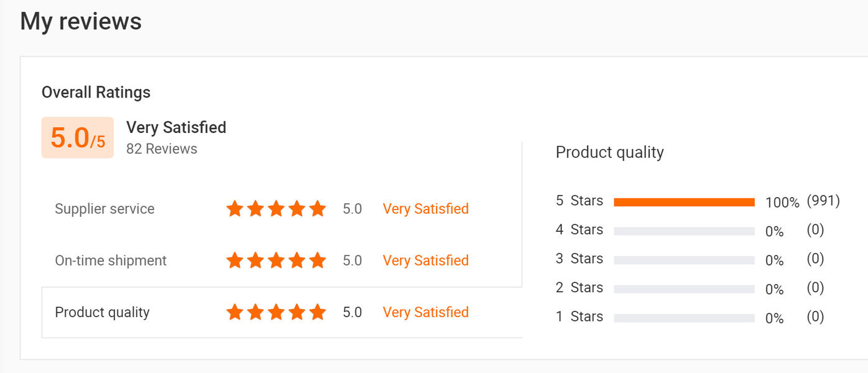Screen dimensions: 868x373
Task: Click the second star in On-time shipment
Action: tap(256, 260)
